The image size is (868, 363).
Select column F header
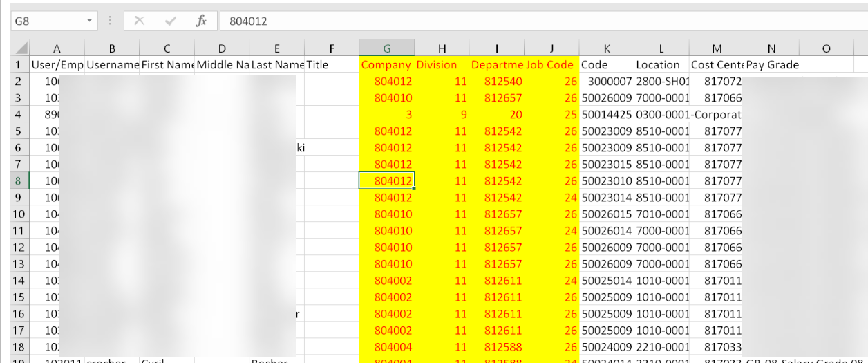[332, 48]
